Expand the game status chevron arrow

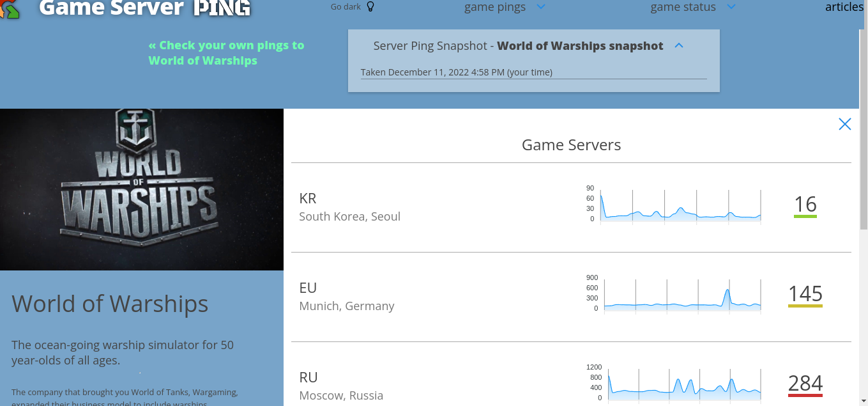731,7
